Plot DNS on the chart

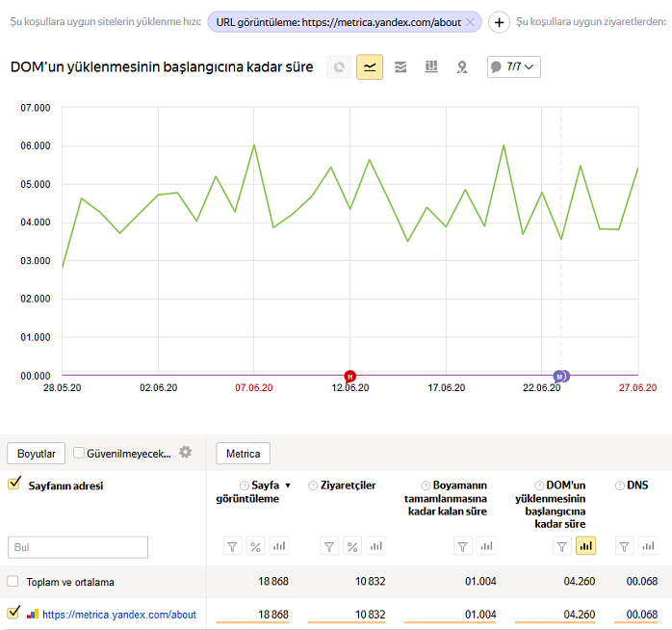(x=648, y=546)
